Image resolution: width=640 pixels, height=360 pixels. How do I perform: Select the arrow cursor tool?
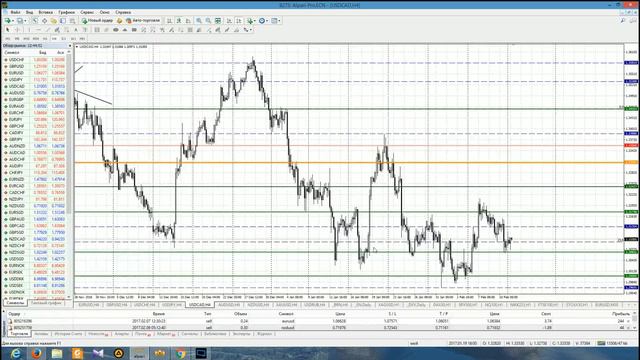click(7, 30)
